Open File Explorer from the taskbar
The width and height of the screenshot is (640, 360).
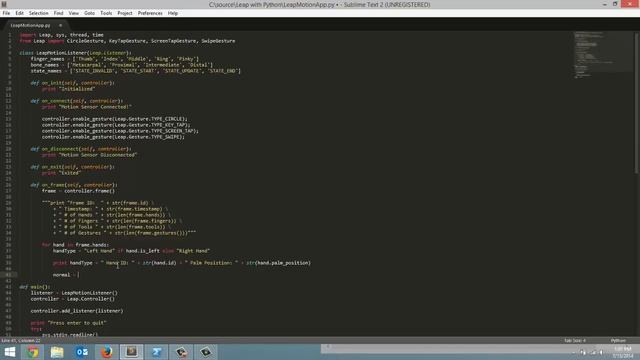[x=57, y=352]
